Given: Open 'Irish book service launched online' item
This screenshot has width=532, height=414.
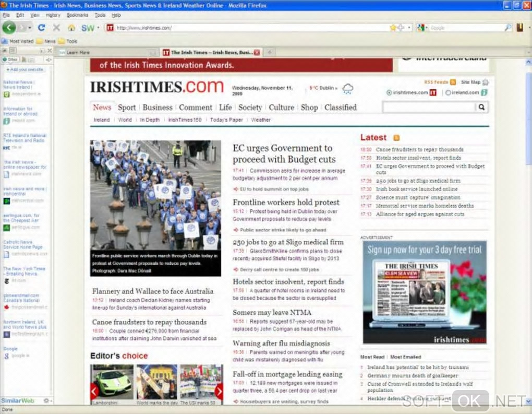Looking at the screenshot, I should pyautogui.click(x=417, y=189).
